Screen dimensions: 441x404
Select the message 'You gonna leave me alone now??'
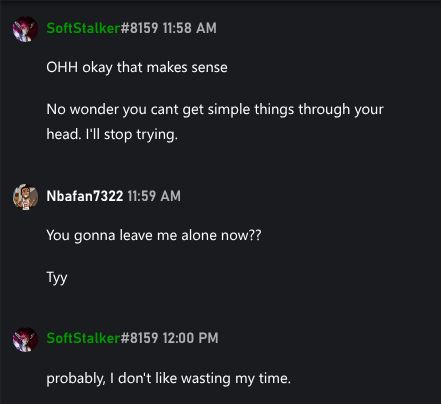(x=154, y=236)
